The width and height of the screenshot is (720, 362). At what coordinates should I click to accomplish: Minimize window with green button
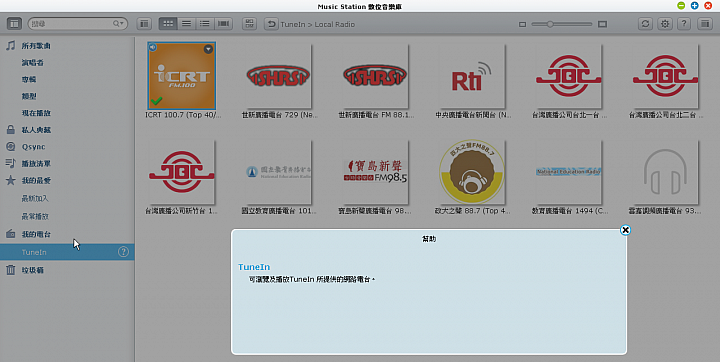coord(681,6)
